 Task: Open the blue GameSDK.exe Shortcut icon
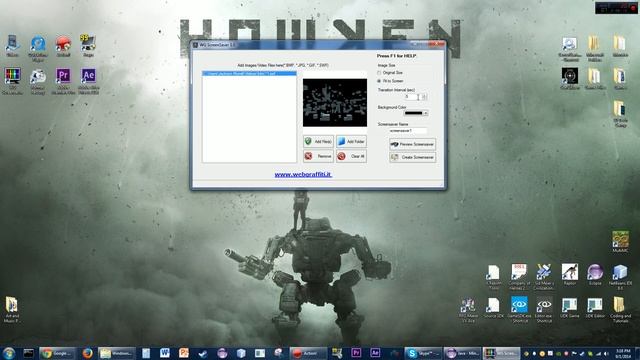519,310
